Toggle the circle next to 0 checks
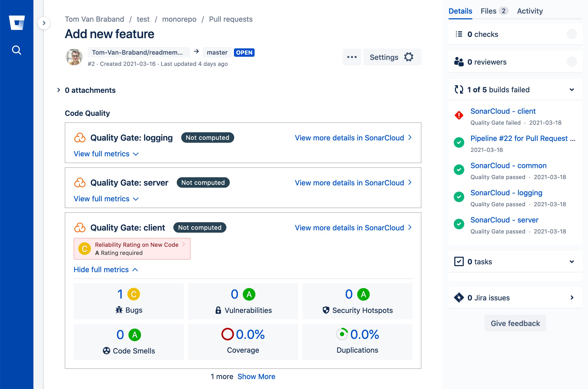Screen dimensions: 588x389 click(x=572, y=34)
